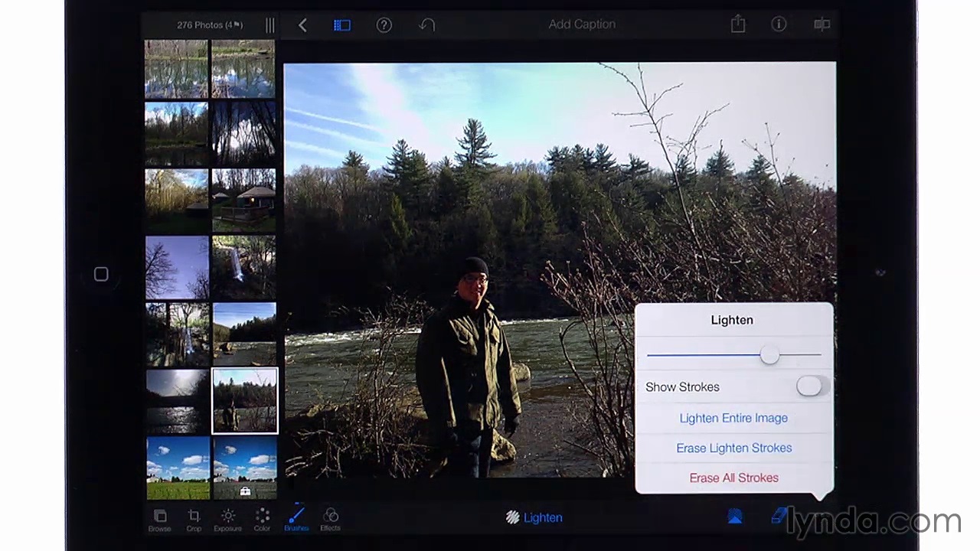Select the eraser brush icon
This screenshot has width=980, height=551.
coord(779,517)
